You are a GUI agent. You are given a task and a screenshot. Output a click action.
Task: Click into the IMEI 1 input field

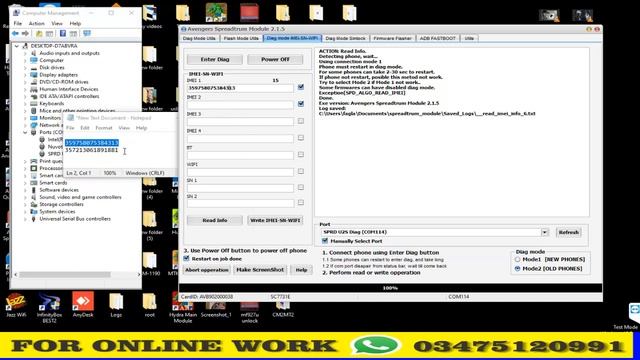pyautogui.click(x=240, y=88)
